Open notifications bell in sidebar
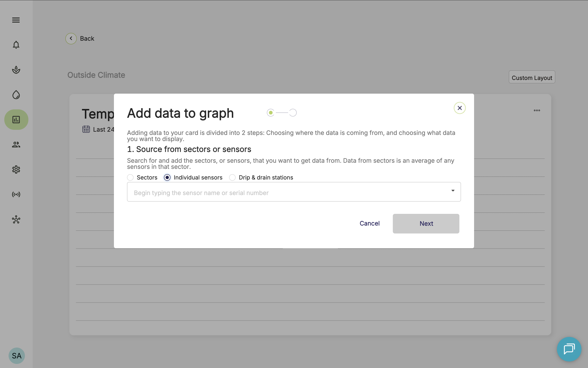 16,45
